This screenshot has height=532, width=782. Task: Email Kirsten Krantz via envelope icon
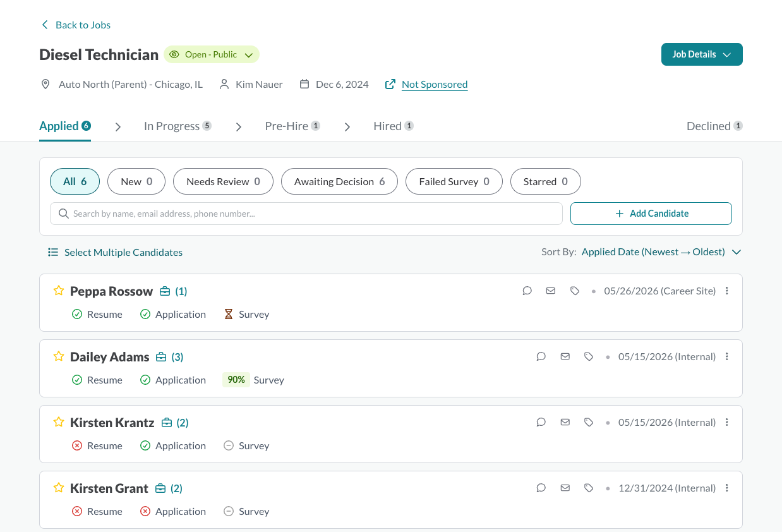click(565, 422)
